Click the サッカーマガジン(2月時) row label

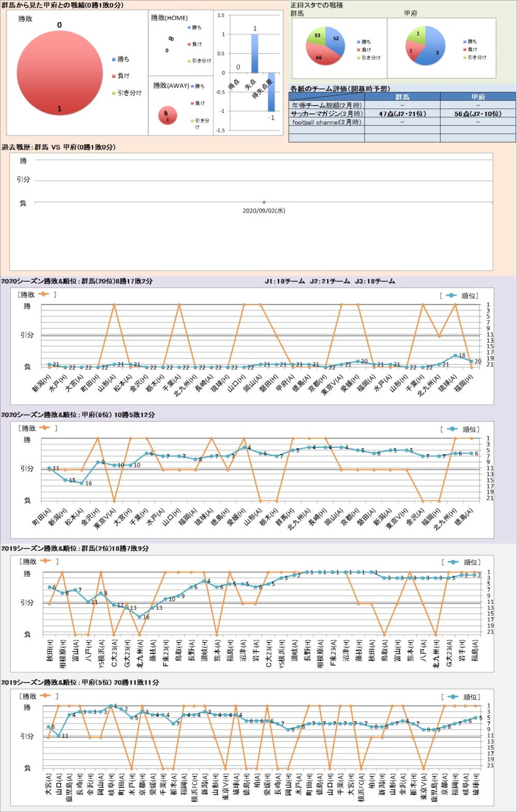326,114
